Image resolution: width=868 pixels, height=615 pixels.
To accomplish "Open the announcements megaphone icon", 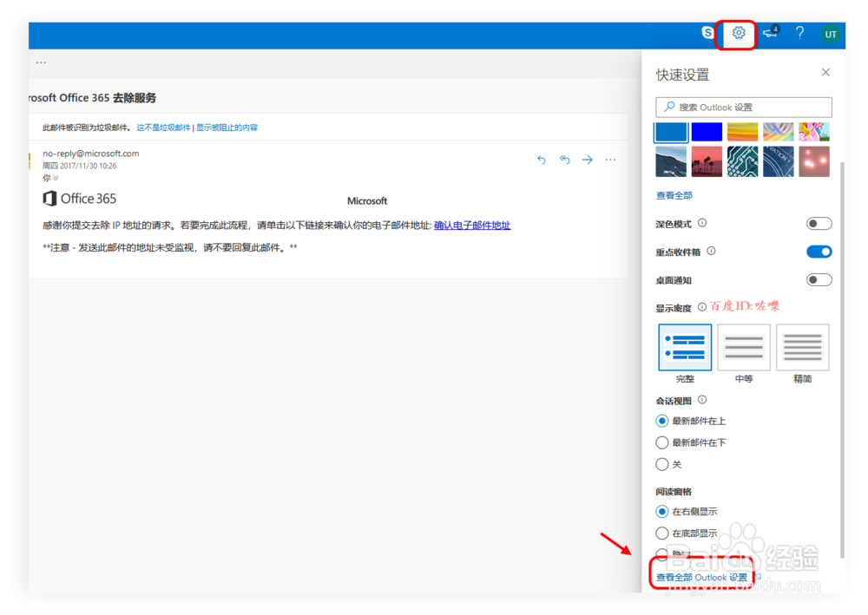I will 770,33.
